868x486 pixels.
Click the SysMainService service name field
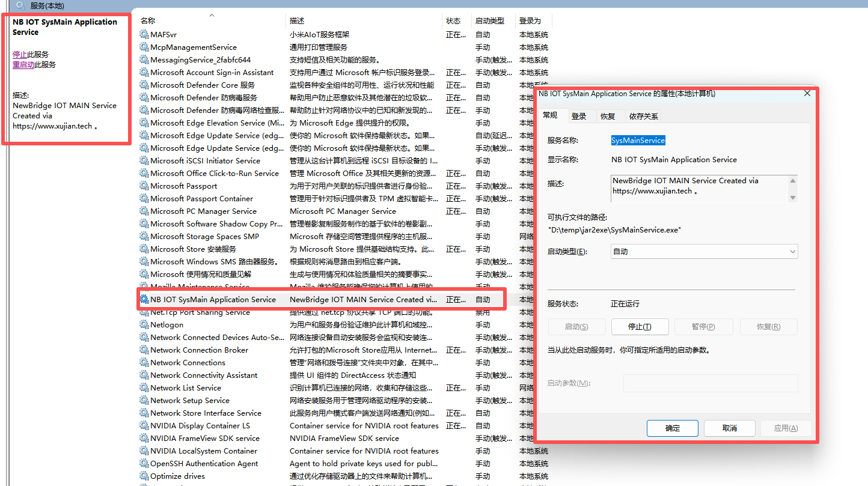pos(638,141)
